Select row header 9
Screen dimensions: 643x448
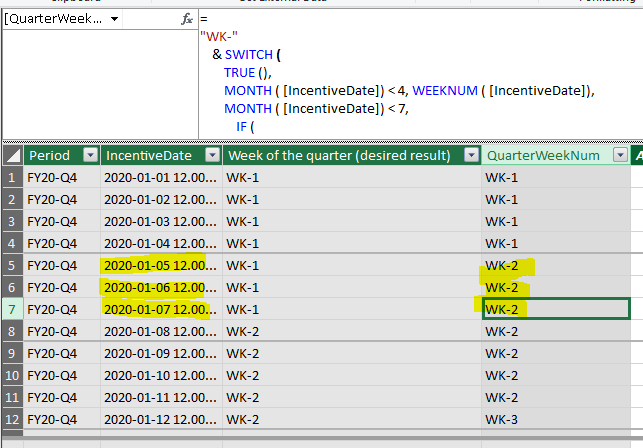click(13, 353)
